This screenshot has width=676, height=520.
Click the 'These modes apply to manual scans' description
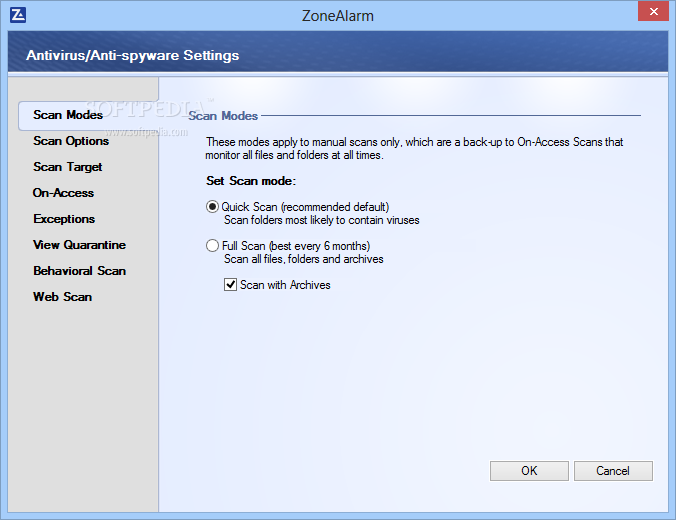click(x=414, y=148)
